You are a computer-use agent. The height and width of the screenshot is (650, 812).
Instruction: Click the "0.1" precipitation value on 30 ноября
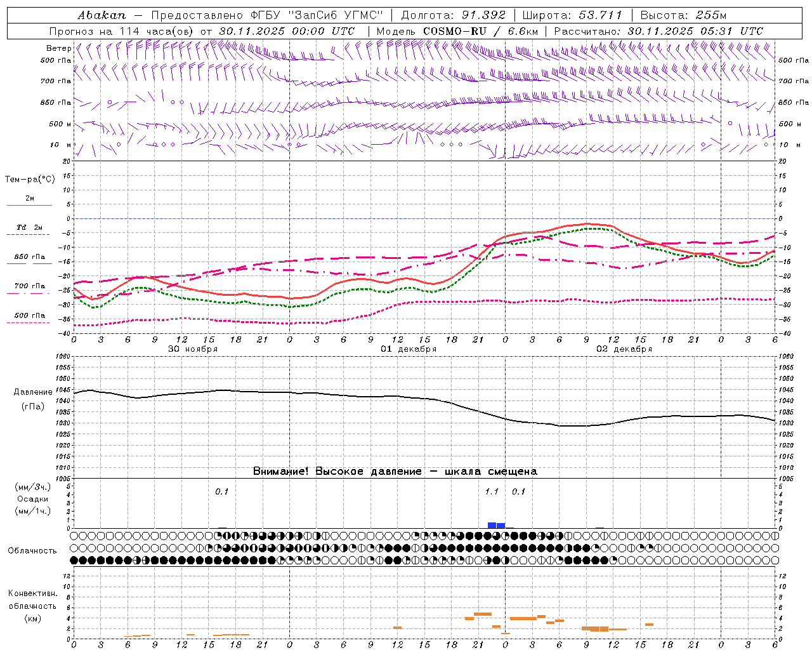(x=221, y=492)
